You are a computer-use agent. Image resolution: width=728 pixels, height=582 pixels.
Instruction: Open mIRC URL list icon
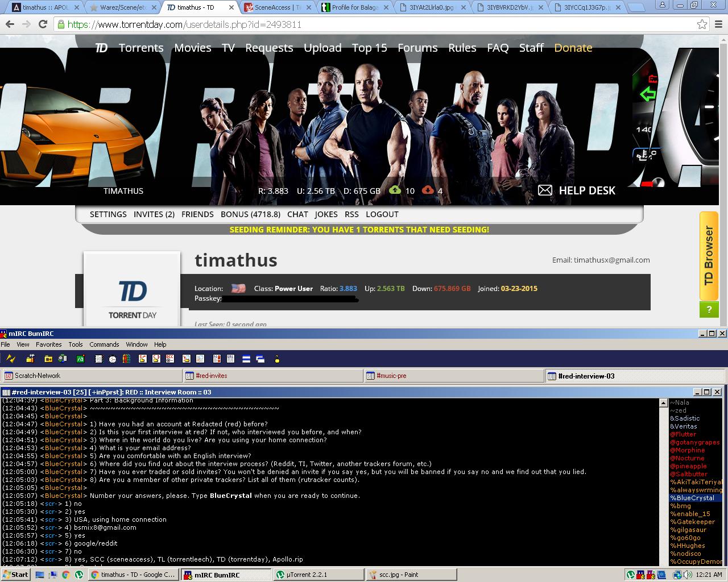pos(230,359)
